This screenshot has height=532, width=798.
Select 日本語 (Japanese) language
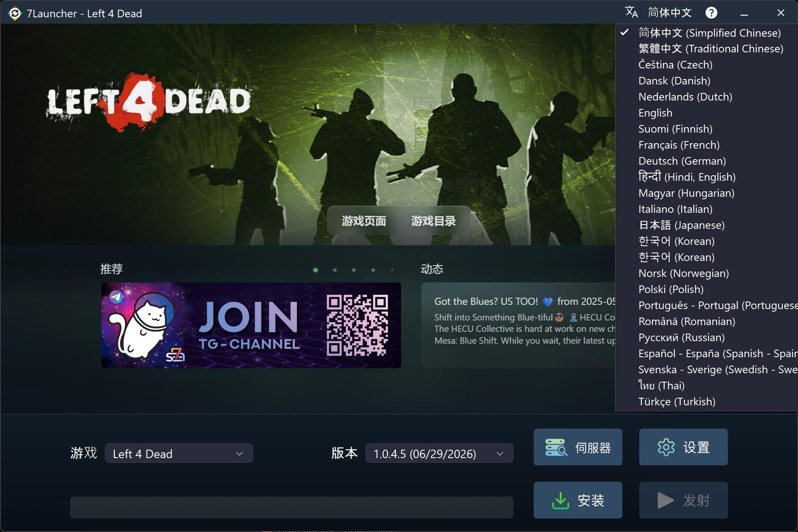point(706,225)
